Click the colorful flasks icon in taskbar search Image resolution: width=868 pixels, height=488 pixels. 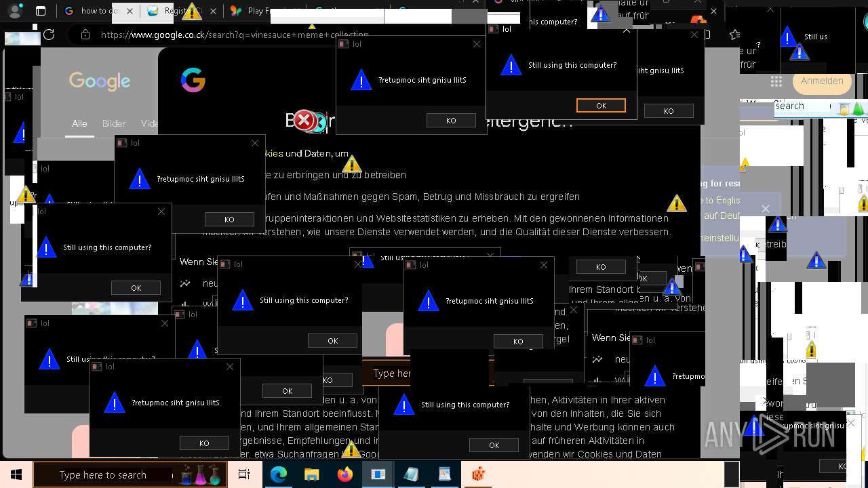coord(201,474)
